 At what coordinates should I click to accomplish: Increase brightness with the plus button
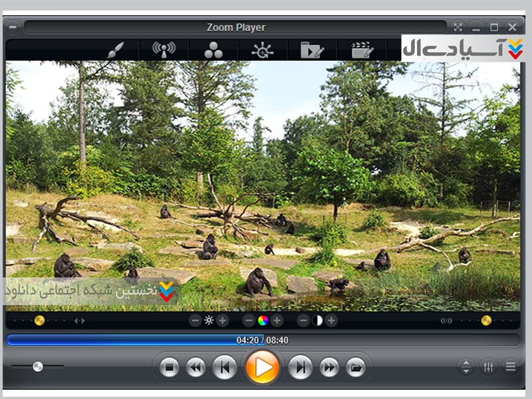pos(223,321)
